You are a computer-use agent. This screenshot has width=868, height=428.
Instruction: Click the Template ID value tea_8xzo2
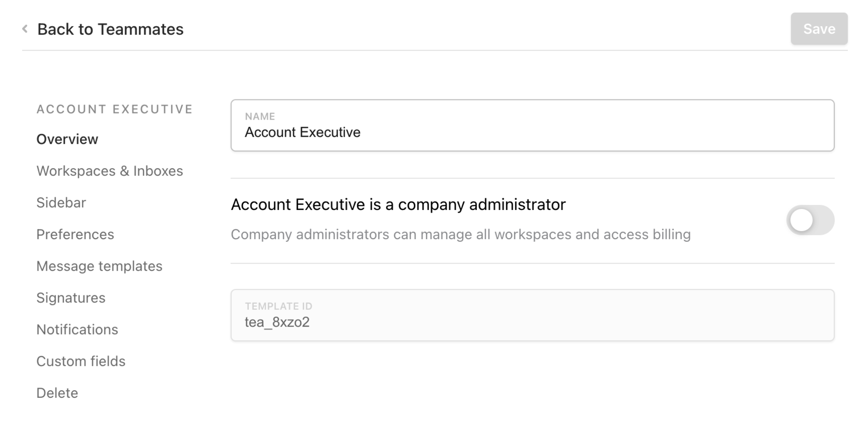point(277,323)
